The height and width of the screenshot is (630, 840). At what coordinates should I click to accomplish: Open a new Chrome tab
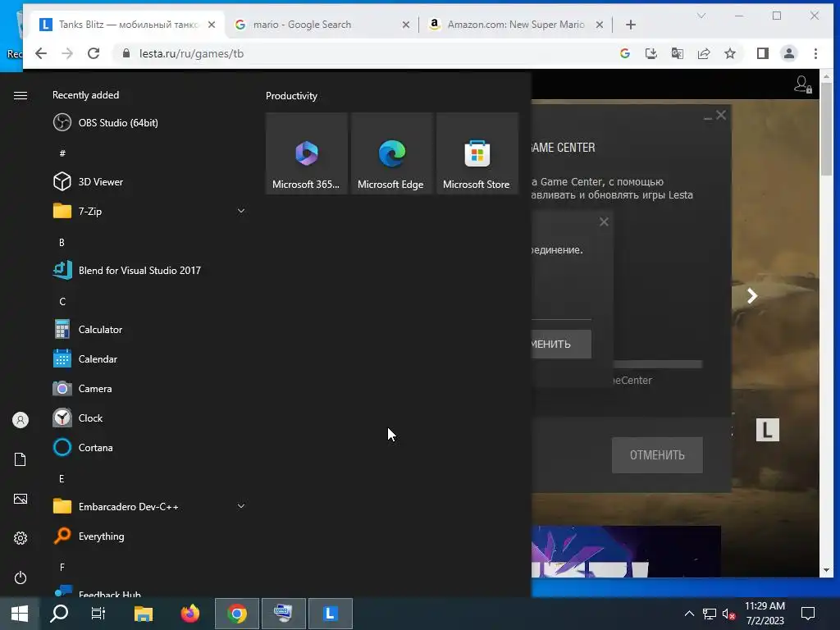tap(631, 25)
